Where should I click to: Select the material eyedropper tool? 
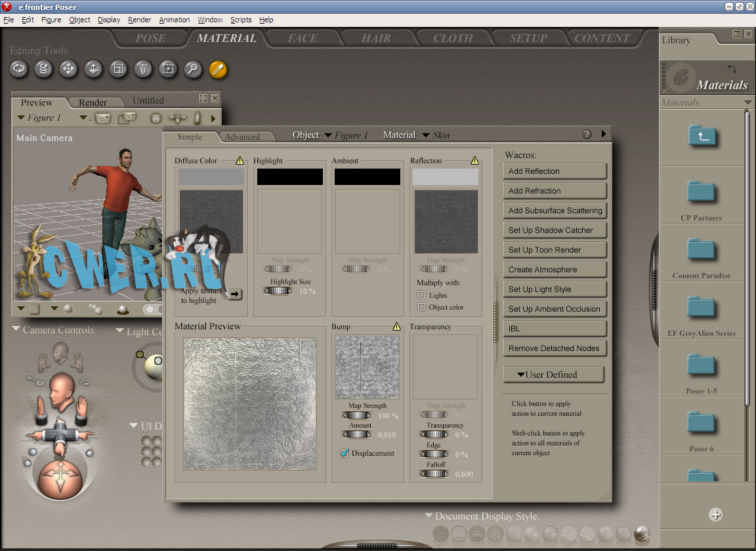[x=217, y=68]
